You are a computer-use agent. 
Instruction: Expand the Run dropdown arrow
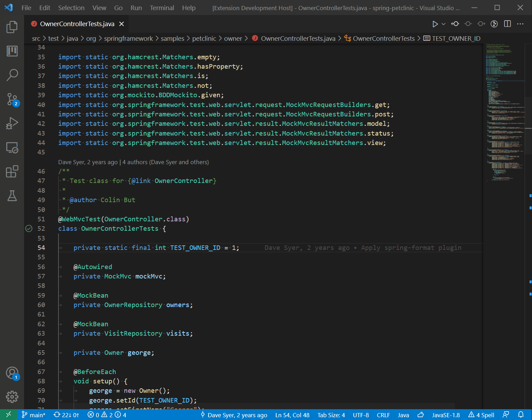coord(444,24)
